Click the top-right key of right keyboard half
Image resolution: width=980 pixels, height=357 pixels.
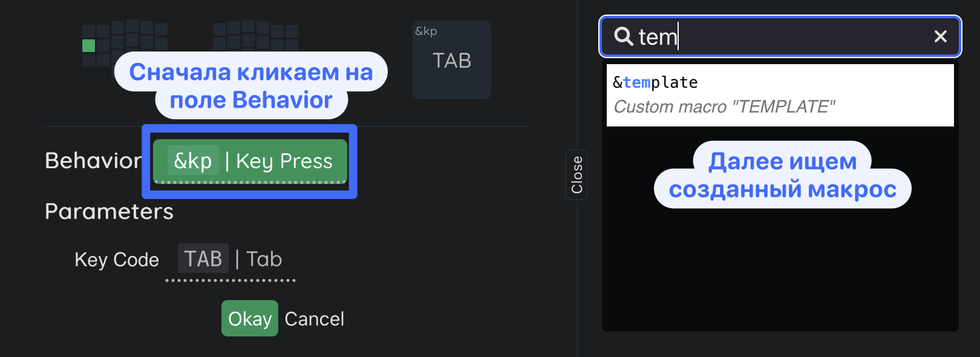pos(292,31)
